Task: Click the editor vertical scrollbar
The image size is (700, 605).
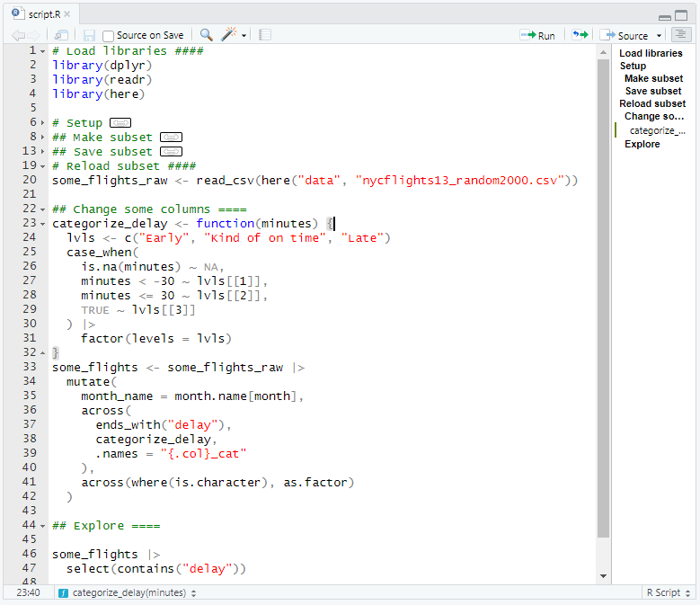Action: pyautogui.click(x=603, y=297)
